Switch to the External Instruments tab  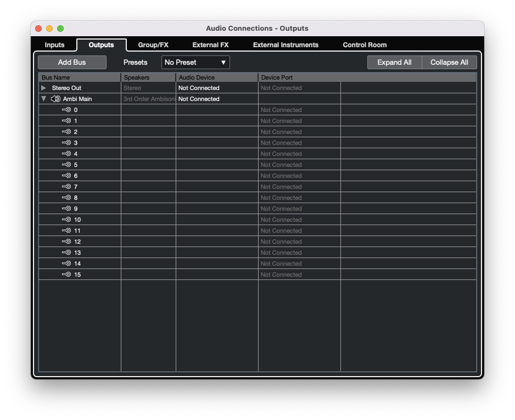[x=286, y=45]
